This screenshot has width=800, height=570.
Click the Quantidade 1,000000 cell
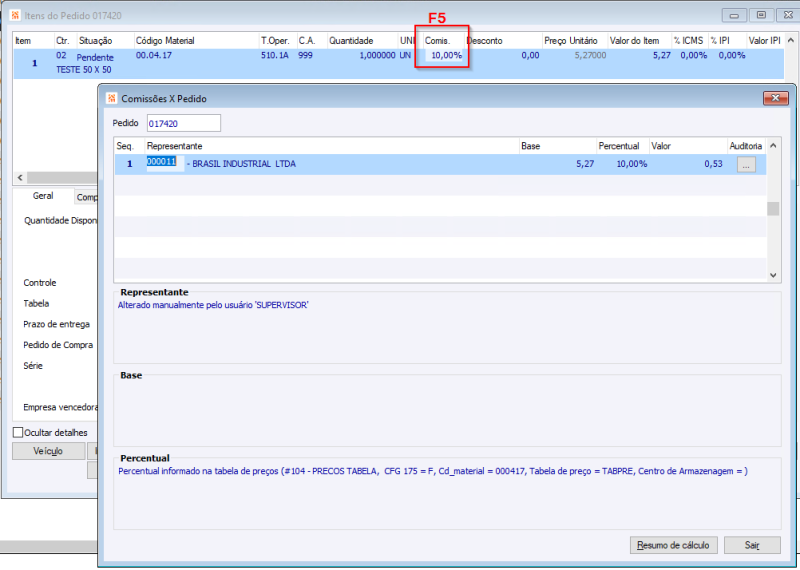377,55
